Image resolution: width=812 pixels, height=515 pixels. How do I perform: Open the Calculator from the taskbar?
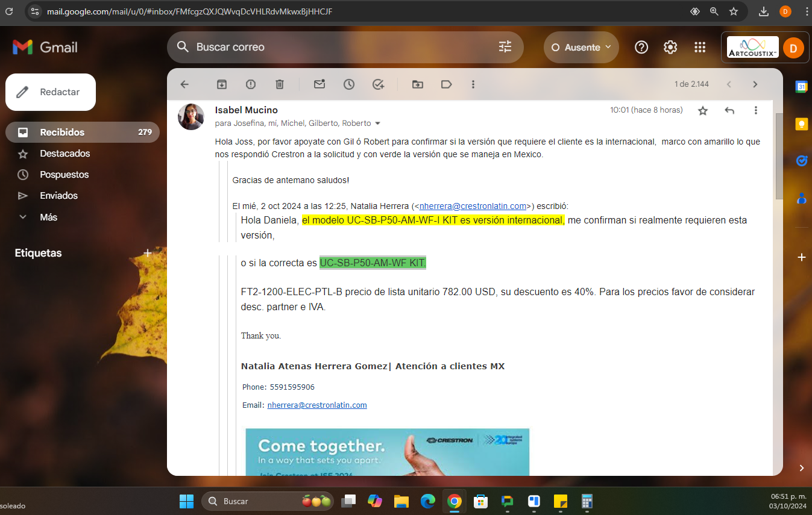coord(587,501)
